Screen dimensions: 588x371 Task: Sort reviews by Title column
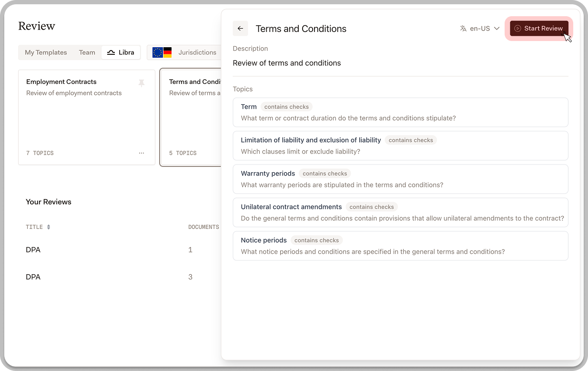coord(38,227)
